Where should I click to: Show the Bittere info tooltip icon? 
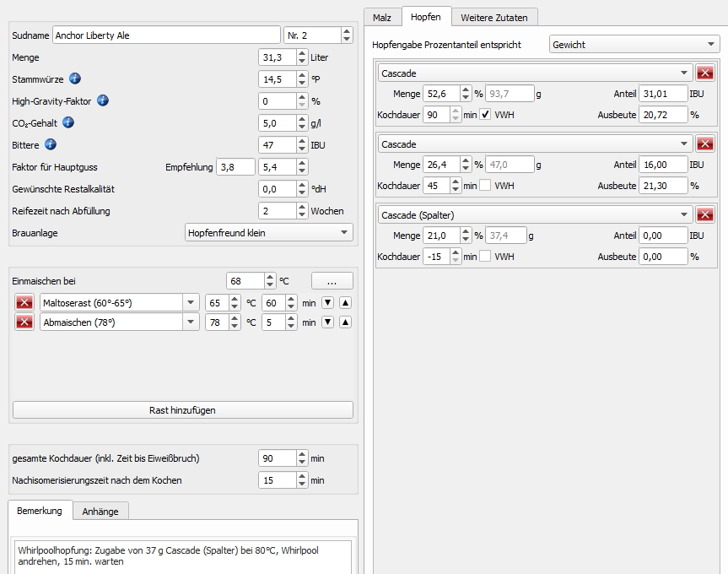[x=50, y=145]
